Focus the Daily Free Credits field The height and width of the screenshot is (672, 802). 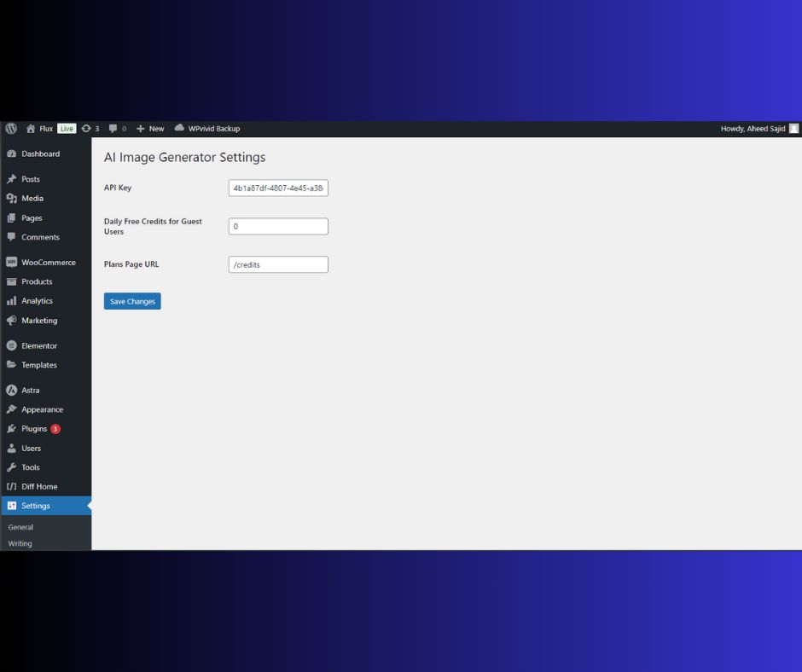pyautogui.click(x=278, y=227)
